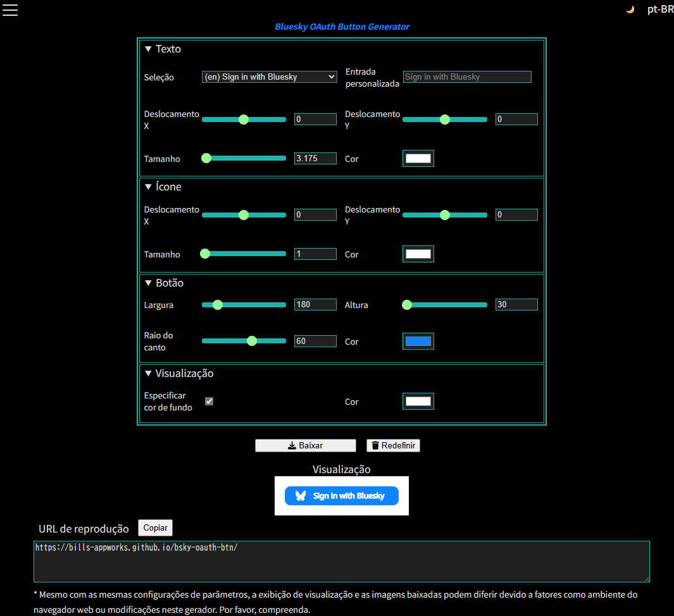Collapse the Ícone section
This screenshot has width=674, height=616.
(149, 187)
